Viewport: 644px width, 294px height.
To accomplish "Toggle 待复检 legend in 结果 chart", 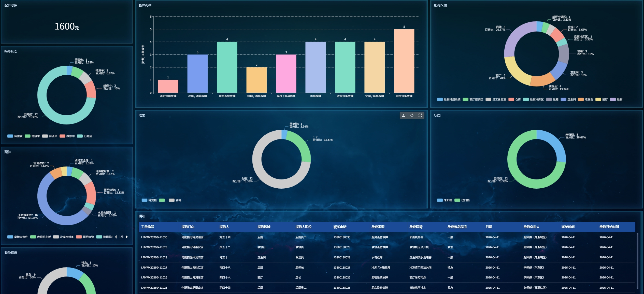I will click(x=149, y=200).
